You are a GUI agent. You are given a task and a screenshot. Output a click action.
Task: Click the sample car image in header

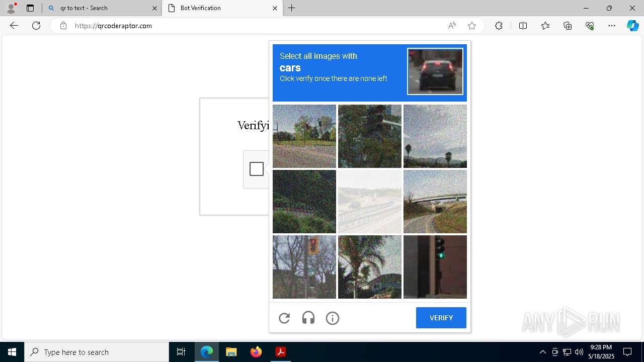435,71
